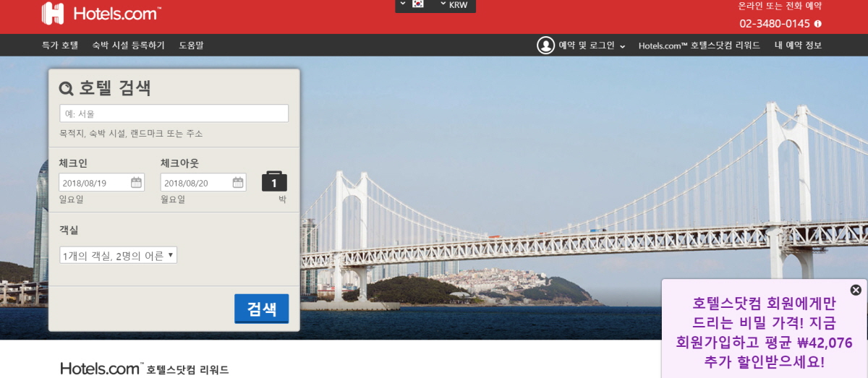868x378 pixels.
Task: Click the blue 검색 search button
Action: click(x=262, y=309)
